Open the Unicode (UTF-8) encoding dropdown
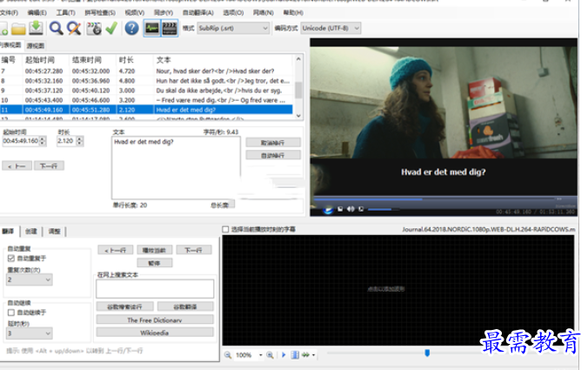This screenshot has height=370, width=588. pos(331,28)
